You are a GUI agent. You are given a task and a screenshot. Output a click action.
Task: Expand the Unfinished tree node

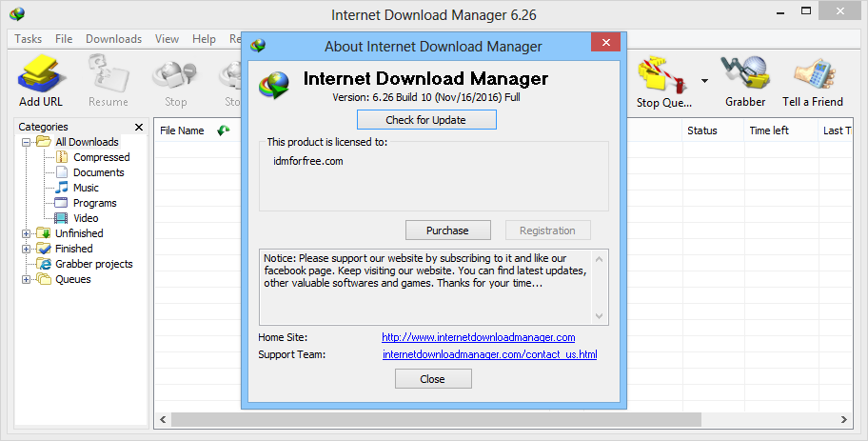click(26, 233)
